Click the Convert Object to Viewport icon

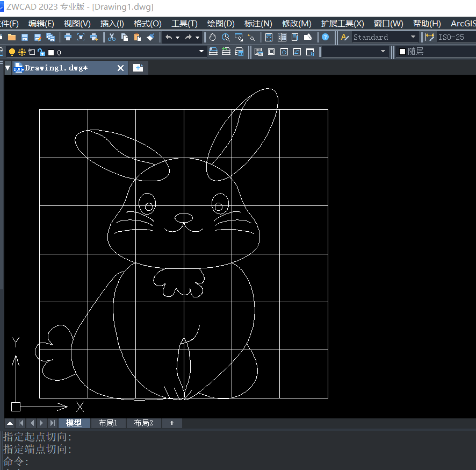pyautogui.click(x=297, y=52)
